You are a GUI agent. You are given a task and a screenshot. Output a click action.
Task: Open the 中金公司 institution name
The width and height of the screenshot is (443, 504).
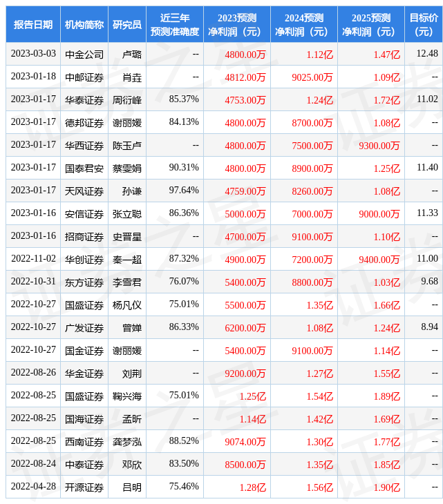coord(84,55)
